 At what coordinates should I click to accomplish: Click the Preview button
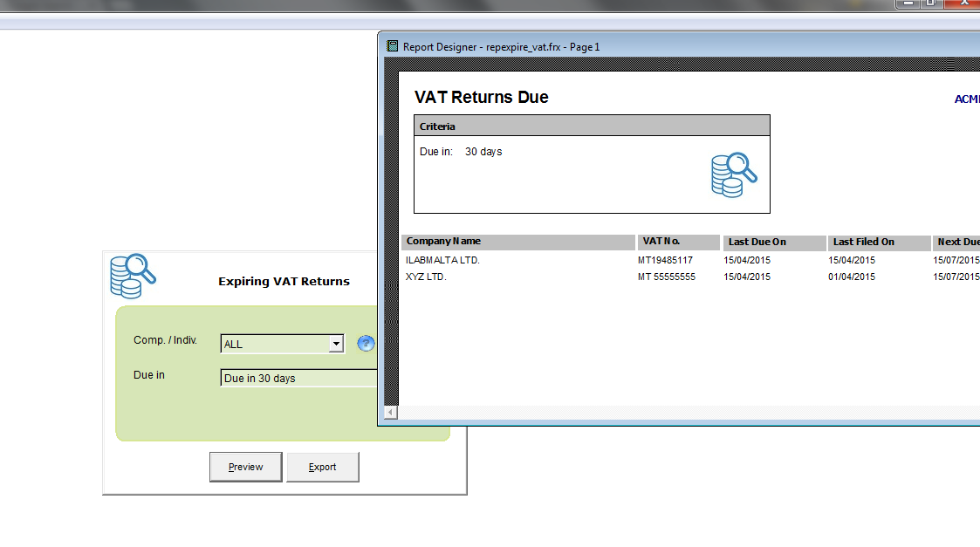245,467
